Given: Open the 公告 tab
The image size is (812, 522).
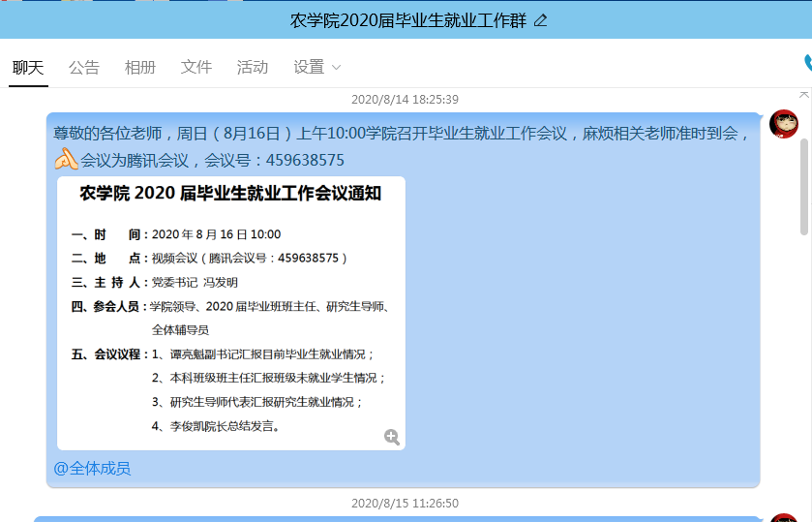Looking at the screenshot, I should pos(84,67).
